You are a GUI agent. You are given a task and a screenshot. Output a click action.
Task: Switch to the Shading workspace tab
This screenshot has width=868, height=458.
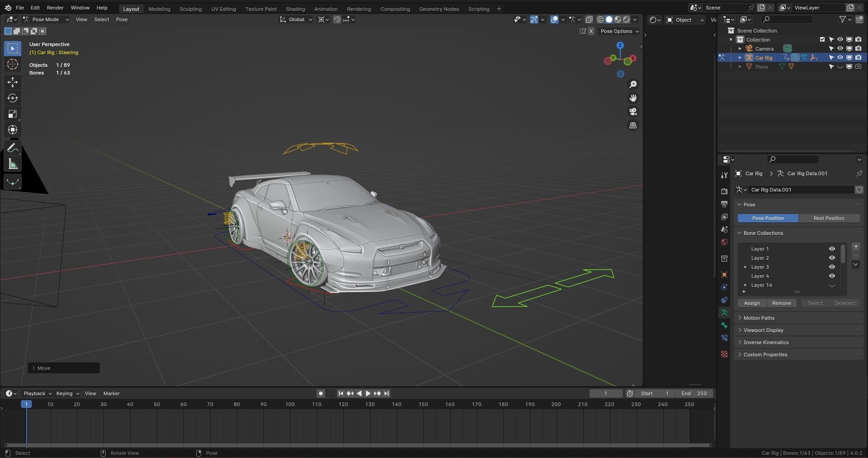click(x=295, y=9)
